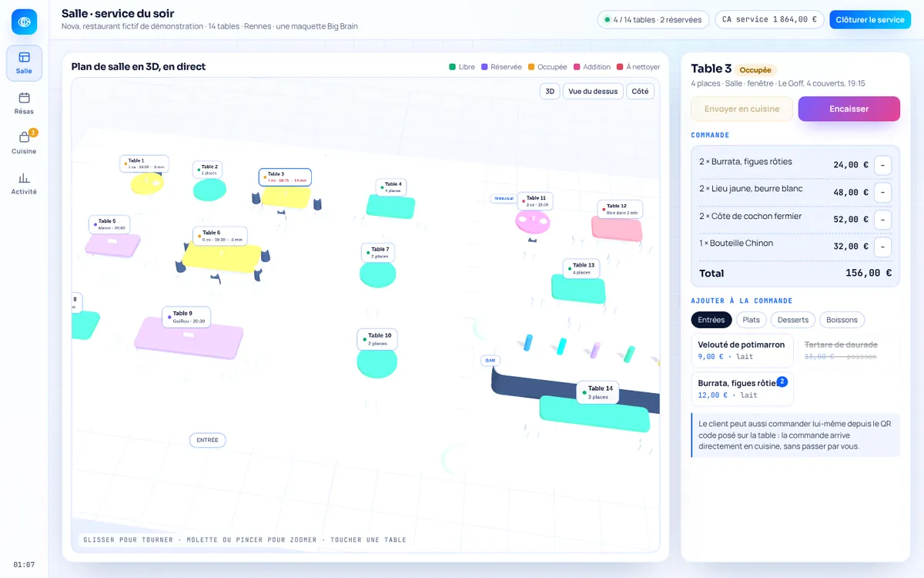Switch to Côté view
The height and width of the screenshot is (578, 924).
[640, 91]
